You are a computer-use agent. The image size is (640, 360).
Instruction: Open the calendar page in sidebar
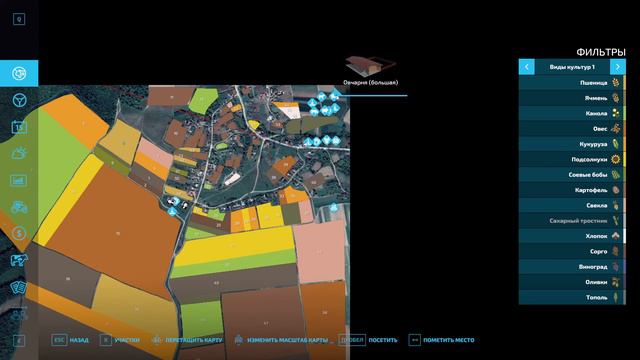[x=19, y=127]
